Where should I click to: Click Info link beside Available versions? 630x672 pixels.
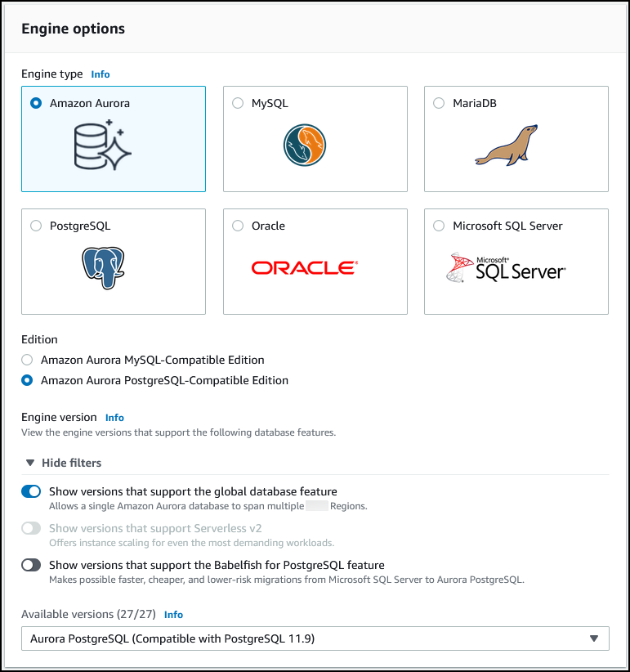tap(173, 615)
